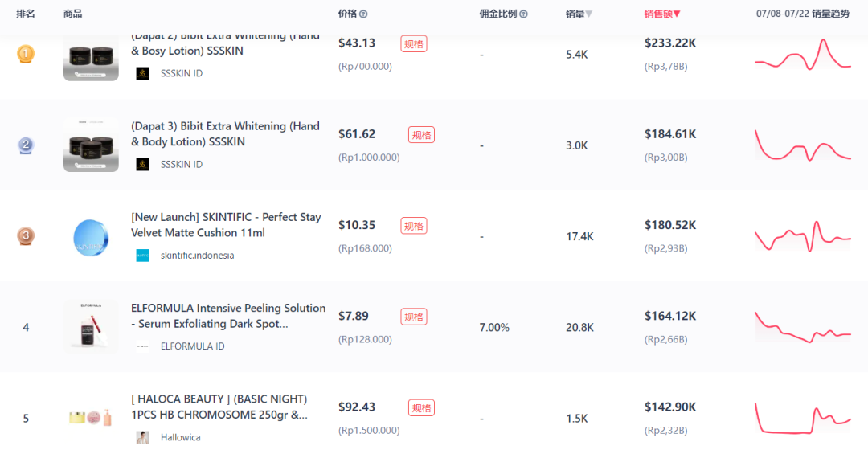Click the Dapat 3 Bibit lotion thumbnail
868x450 pixels.
[91, 145]
